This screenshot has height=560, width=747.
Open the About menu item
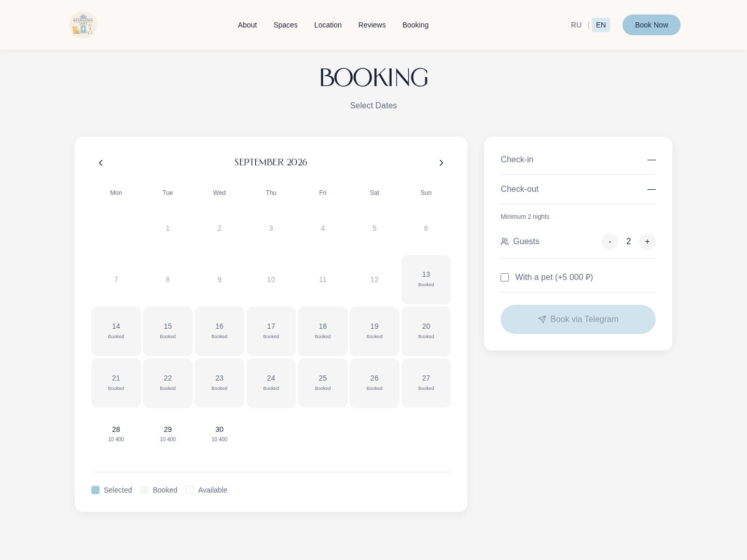point(247,25)
